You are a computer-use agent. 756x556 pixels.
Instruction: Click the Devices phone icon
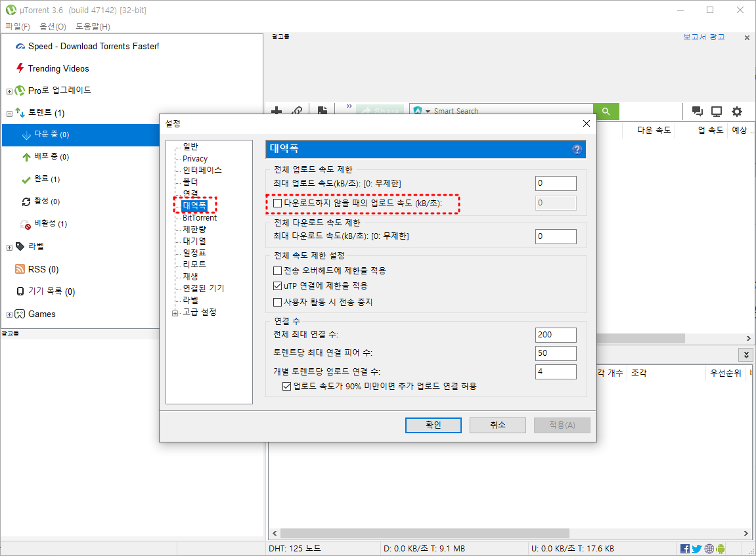click(x=20, y=291)
